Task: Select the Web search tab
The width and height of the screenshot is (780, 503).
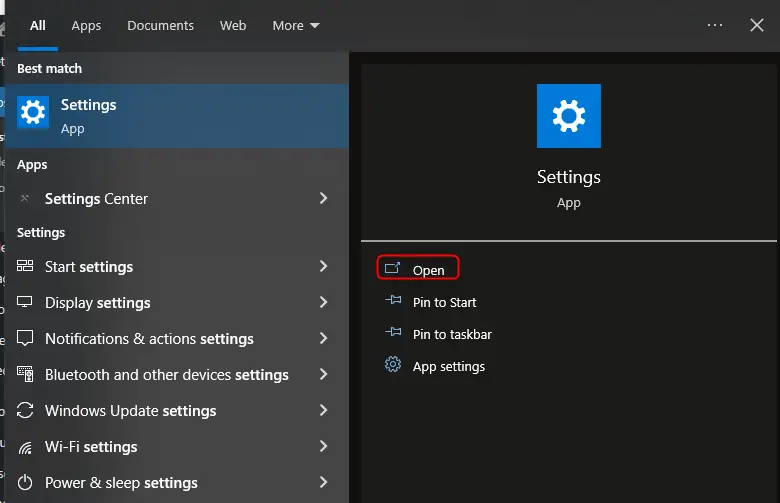Action: pos(233,26)
